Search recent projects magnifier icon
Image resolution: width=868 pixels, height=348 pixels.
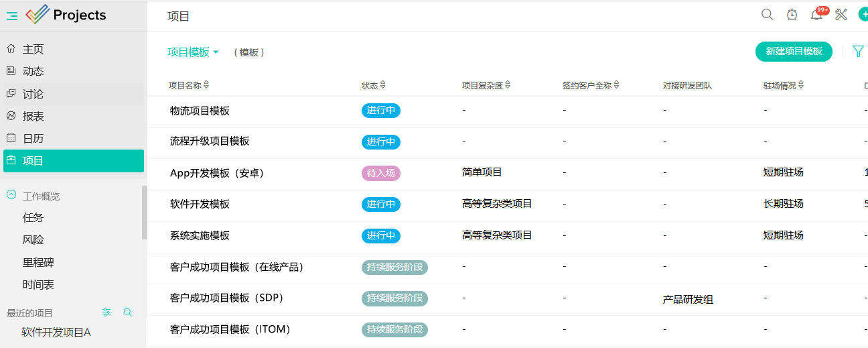click(128, 312)
